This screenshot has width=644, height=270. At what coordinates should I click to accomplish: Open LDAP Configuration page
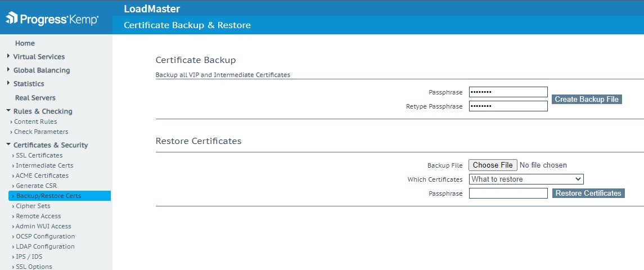point(45,246)
